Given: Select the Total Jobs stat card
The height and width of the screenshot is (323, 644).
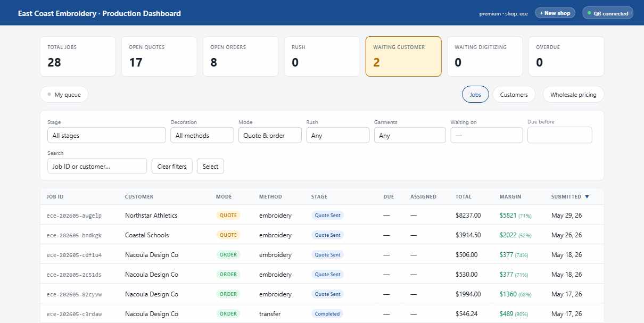Looking at the screenshot, I should [x=78, y=56].
